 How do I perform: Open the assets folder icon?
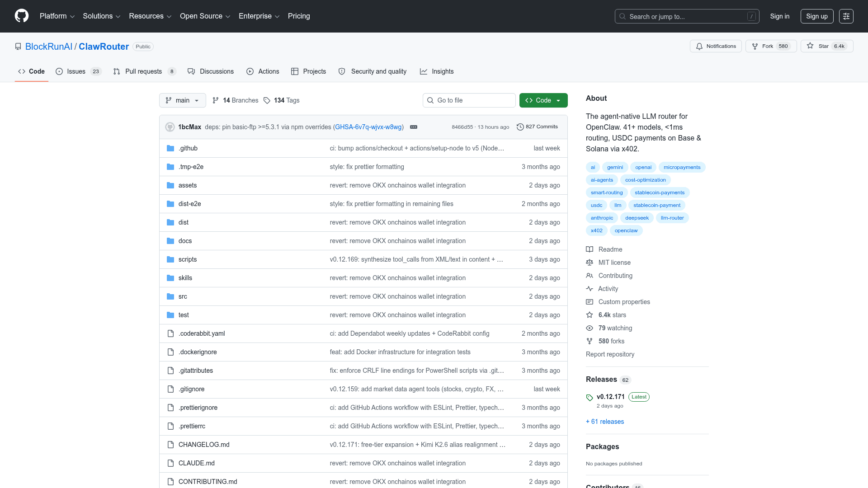(x=170, y=185)
